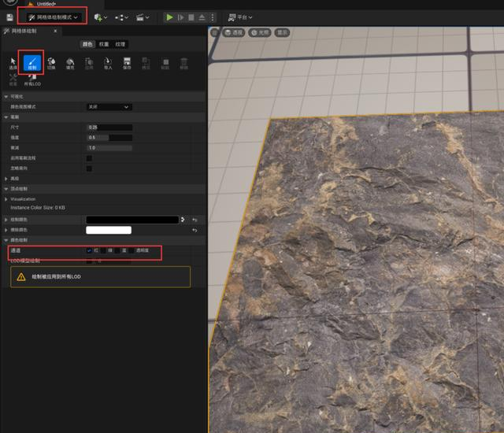Click the Save vertex colors tool
Viewport: 504px width, 433px height.
coord(127,63)
